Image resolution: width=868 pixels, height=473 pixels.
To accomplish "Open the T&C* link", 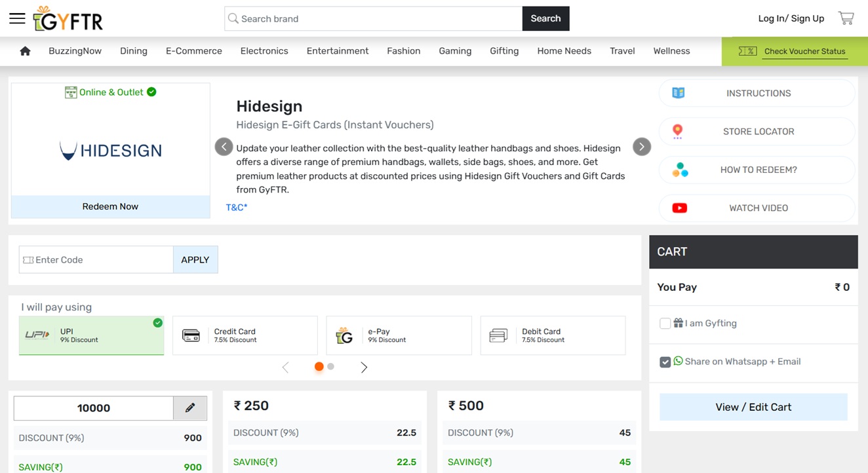I will pyautogui.click(x=237, y=208).
